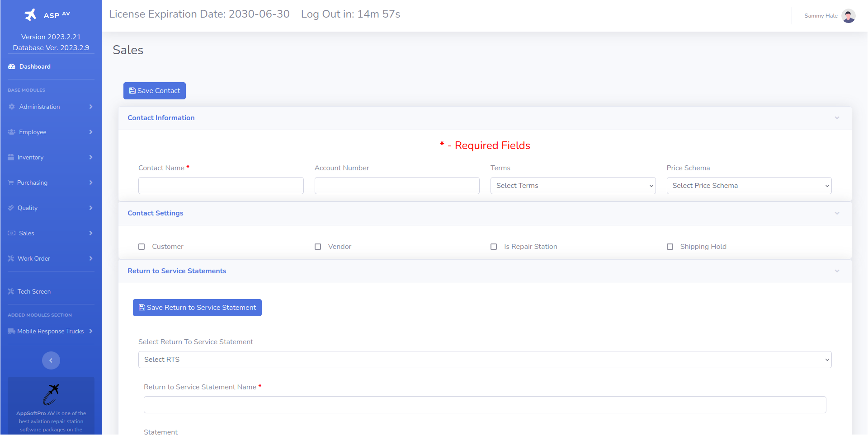The image size is (868, 435).
Task: Open the Select Price Schema dropdown
Action: [749, 186]
